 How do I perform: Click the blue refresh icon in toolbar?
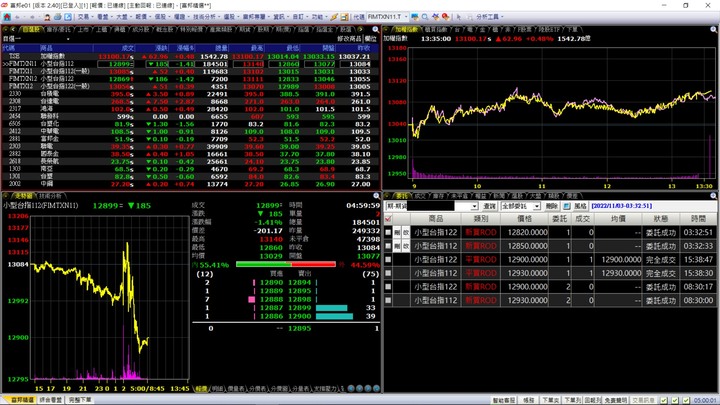click(x=68, y=17)
